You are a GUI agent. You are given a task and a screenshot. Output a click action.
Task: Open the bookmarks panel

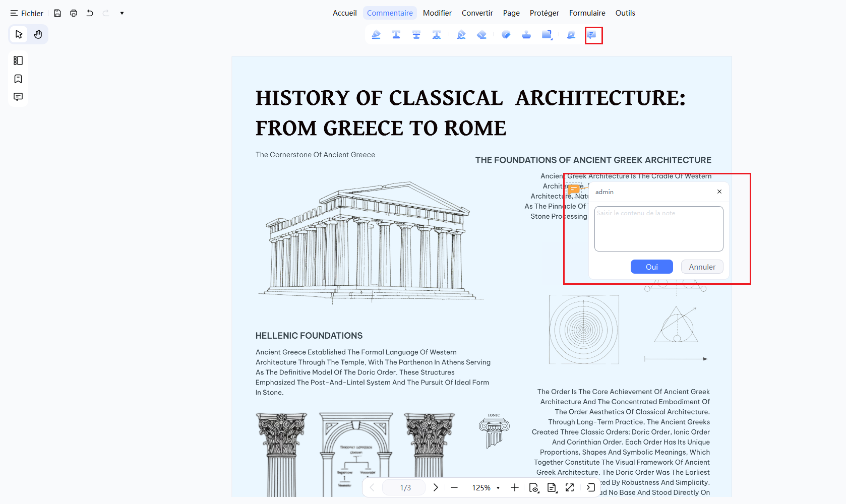[x=18, y=79]
